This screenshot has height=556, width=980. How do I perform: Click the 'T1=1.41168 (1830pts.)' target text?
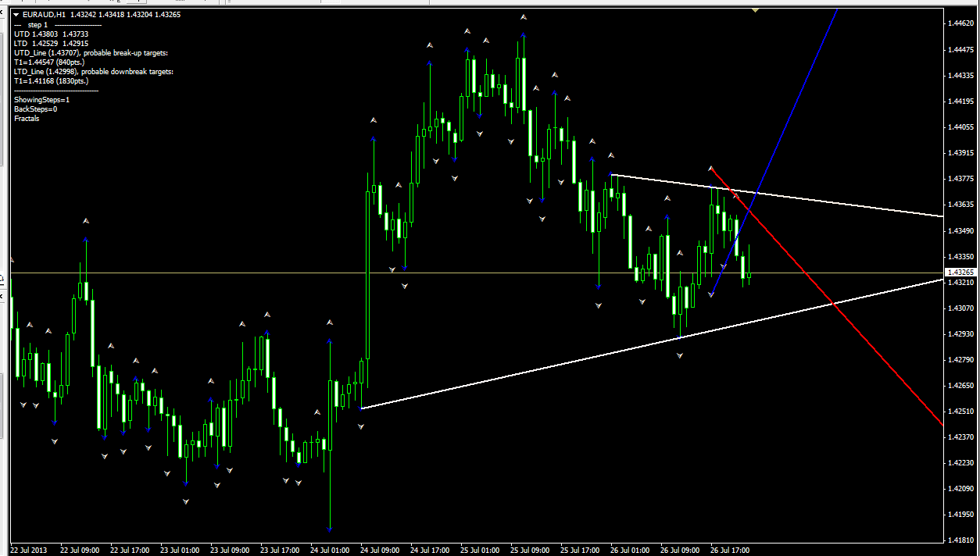coord(51,80)
